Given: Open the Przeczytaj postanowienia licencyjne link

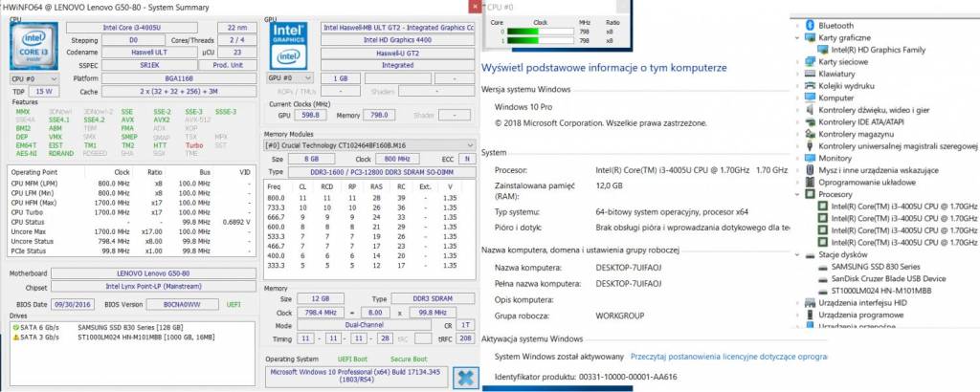Looking at the screenshot, I should coord(728,357).
